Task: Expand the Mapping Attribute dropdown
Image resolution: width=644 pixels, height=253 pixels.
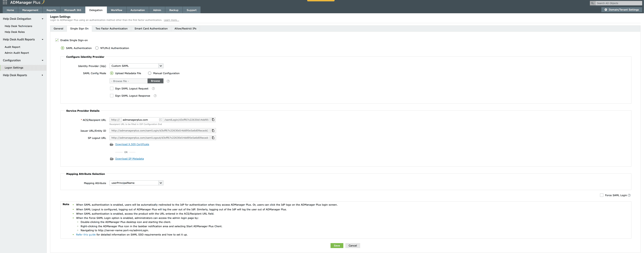Action: click(x=161, y=183)
